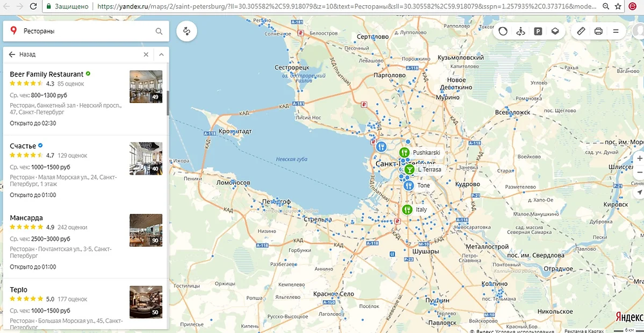Image resolution: width=644 pixels, height=333 pixels.
Task: Collapse the search results panel
Action: (162, 55)
